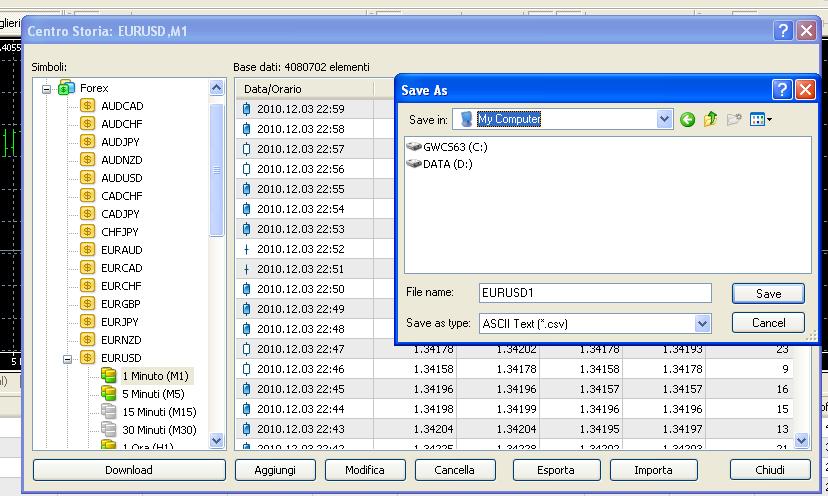Click the Modifica button
The width and height of the screenshot is (828, 496).
365,470
